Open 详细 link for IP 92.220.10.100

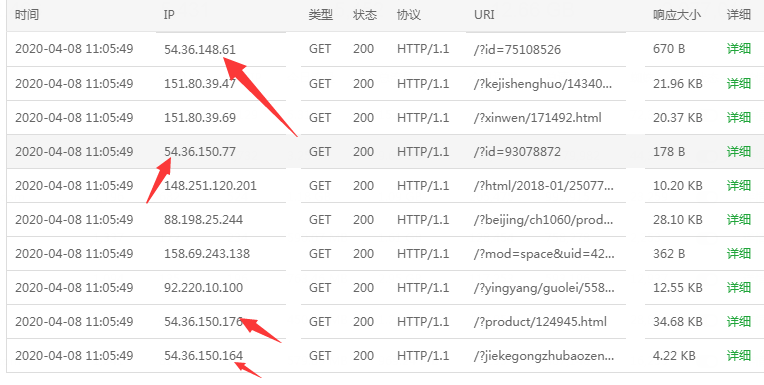(x=739, y=288)
